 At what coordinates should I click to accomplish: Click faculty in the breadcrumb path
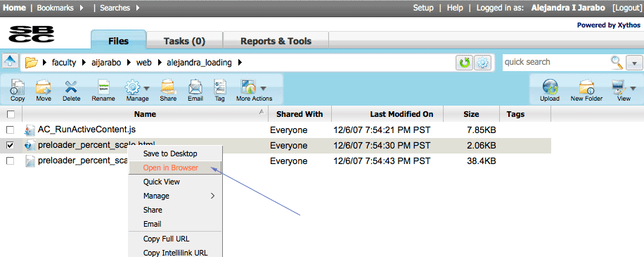64,63
